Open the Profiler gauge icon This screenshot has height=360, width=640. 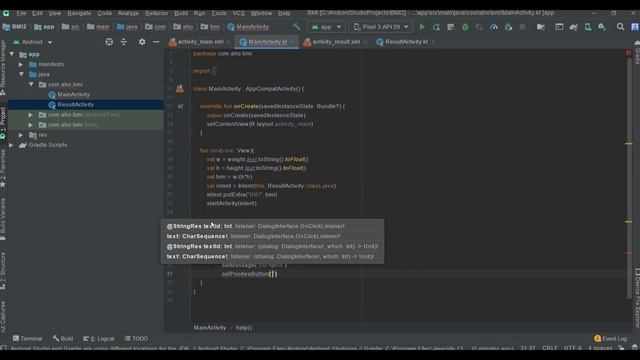point(494,27)
